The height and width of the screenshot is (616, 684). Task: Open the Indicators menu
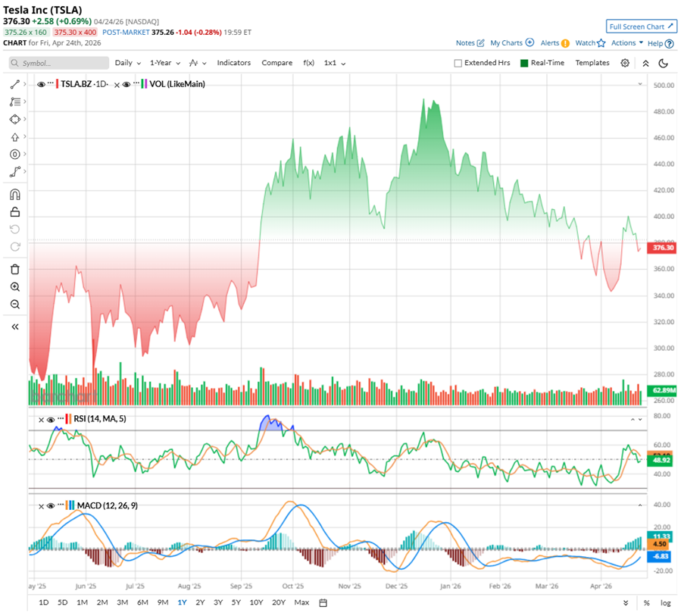click(x=234, y=63)
